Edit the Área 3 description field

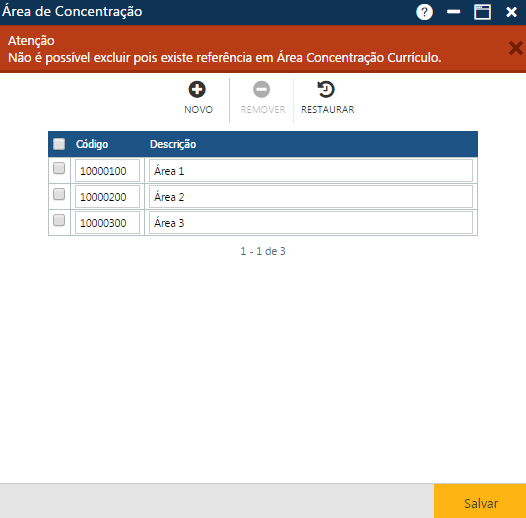coord(311,223)
